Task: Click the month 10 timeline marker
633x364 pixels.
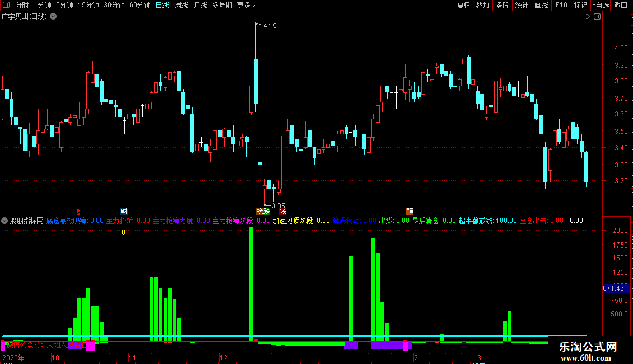Action: 55,357
